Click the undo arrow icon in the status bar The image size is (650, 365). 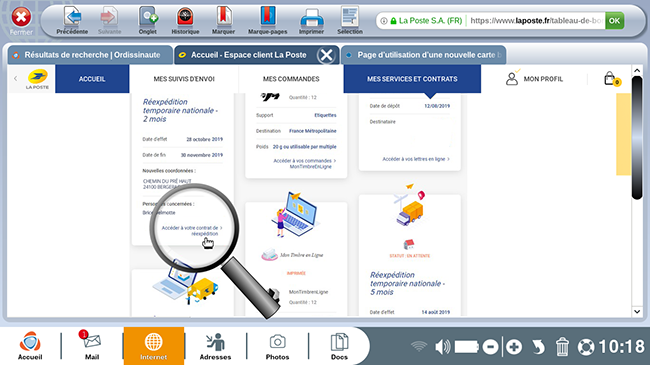click(x=538, y=347)
